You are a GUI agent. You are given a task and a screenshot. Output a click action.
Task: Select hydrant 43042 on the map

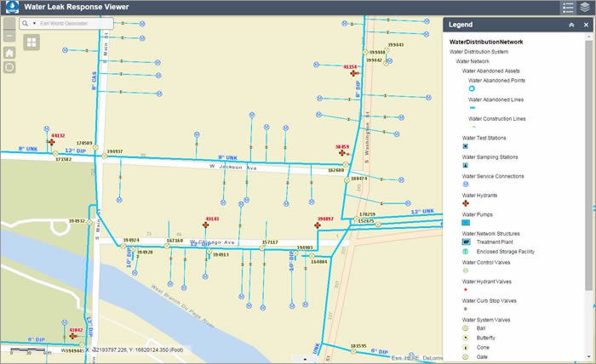73,336
